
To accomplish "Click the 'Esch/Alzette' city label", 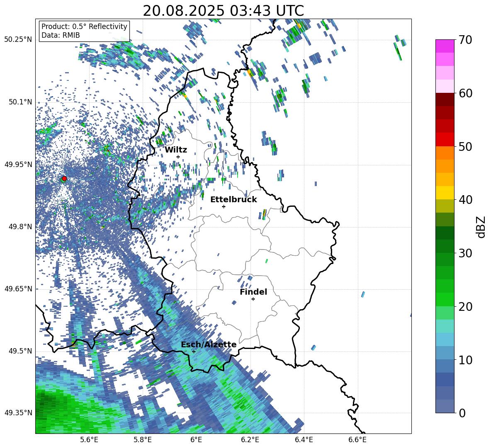I will (x=209, y=344).
